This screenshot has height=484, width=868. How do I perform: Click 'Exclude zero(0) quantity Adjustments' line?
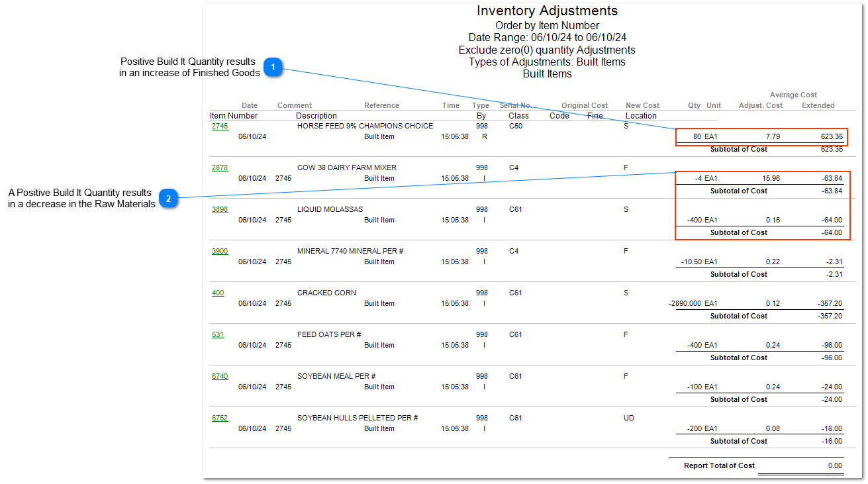pos(547,50)
